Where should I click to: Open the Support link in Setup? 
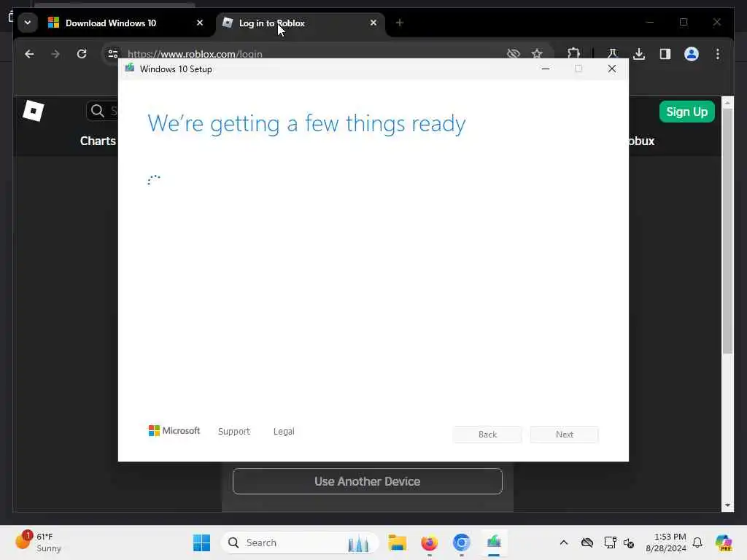coord(234,432)
